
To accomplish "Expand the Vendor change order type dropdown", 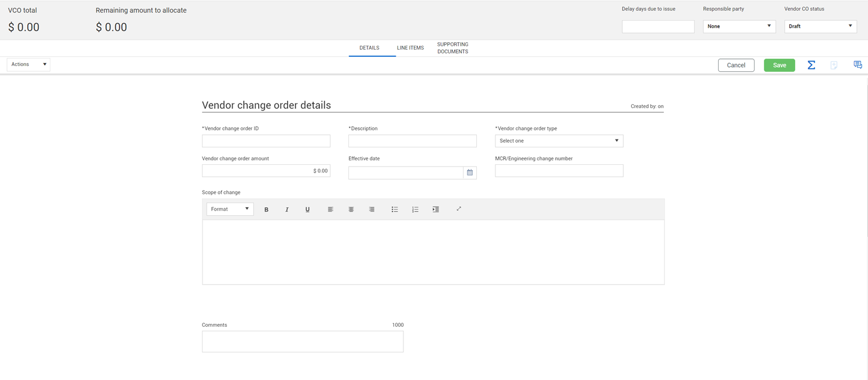I will point(559,141).
